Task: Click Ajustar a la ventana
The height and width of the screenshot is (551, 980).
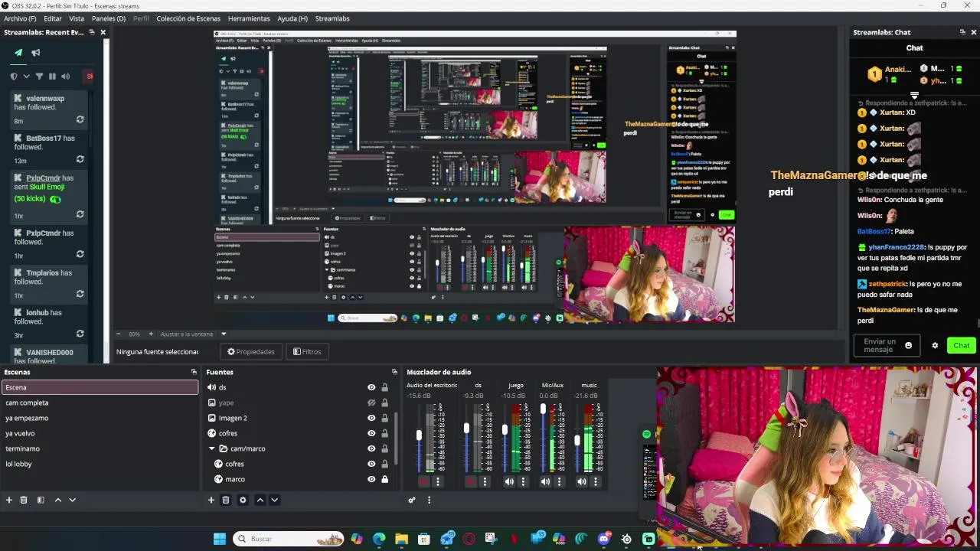Action: click(187, 334)
